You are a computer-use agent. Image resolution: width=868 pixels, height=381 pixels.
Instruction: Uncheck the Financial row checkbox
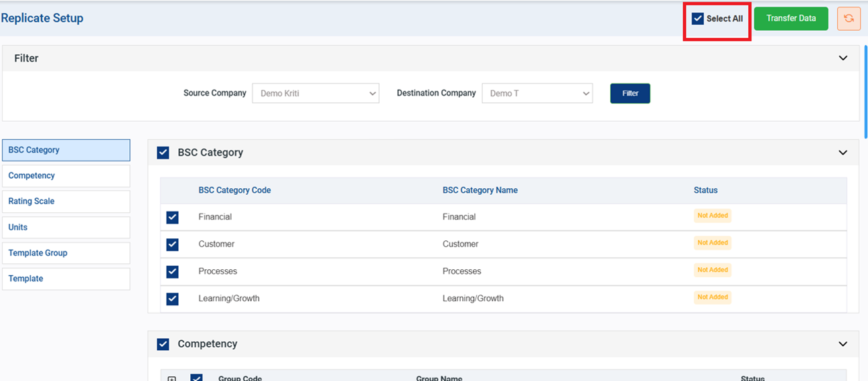coord(172,217)
